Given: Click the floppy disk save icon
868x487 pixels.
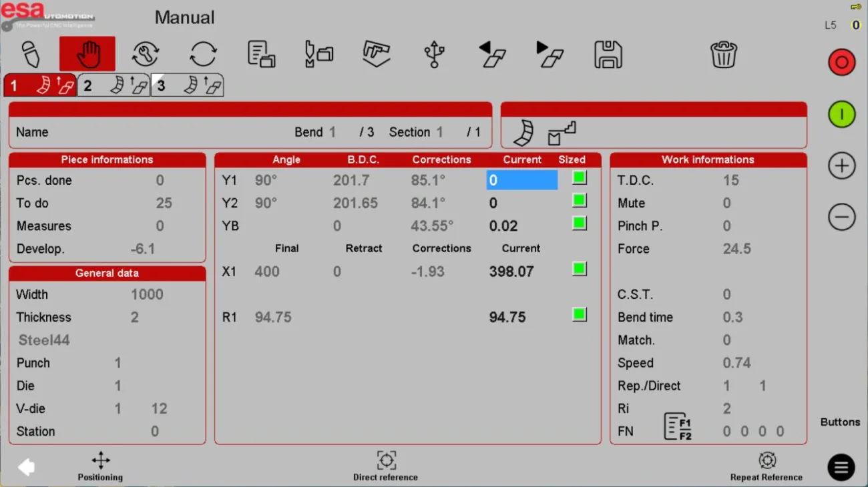Looking at the screenshot, I should tap(608, 54).
